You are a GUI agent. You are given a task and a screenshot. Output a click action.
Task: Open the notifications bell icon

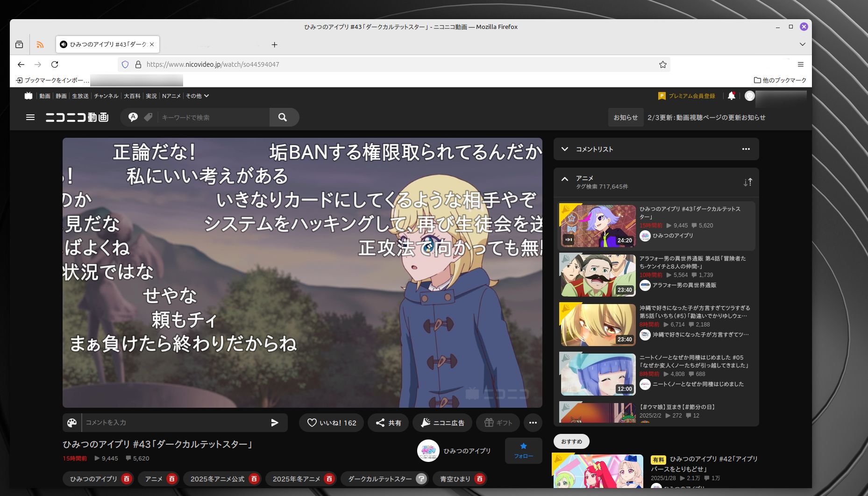tap(732, 96)
